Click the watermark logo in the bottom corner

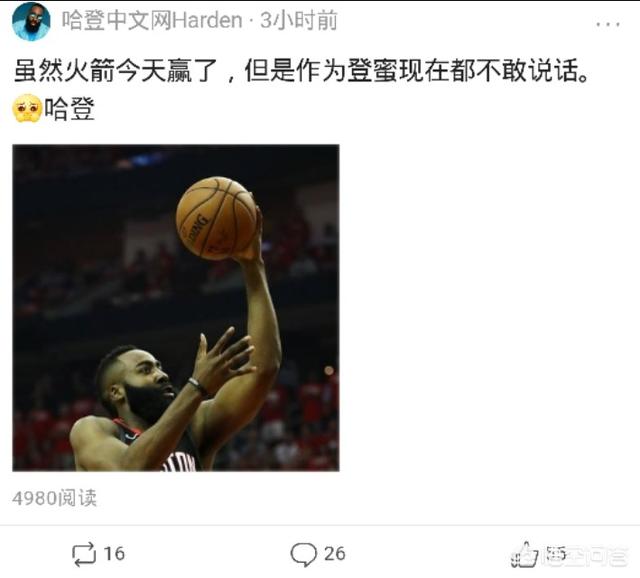(x=584, y=556)
